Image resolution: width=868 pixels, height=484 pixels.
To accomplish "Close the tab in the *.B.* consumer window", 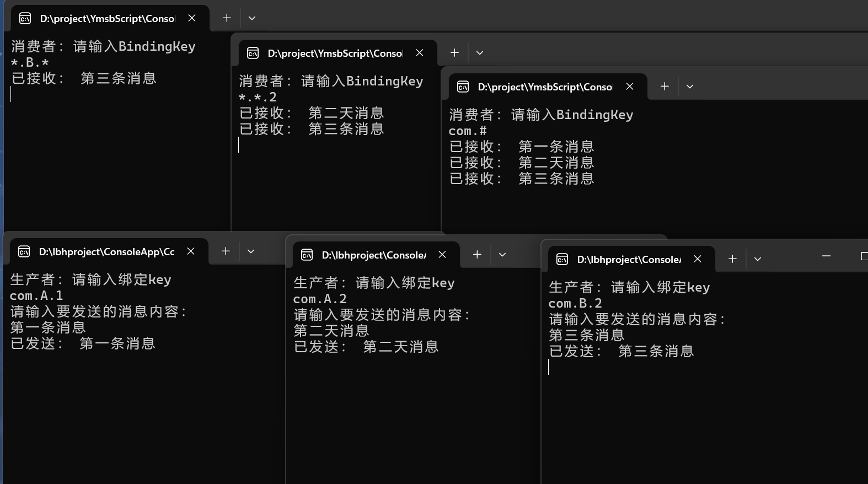I will pyautogui.click(x=192, y=18).
